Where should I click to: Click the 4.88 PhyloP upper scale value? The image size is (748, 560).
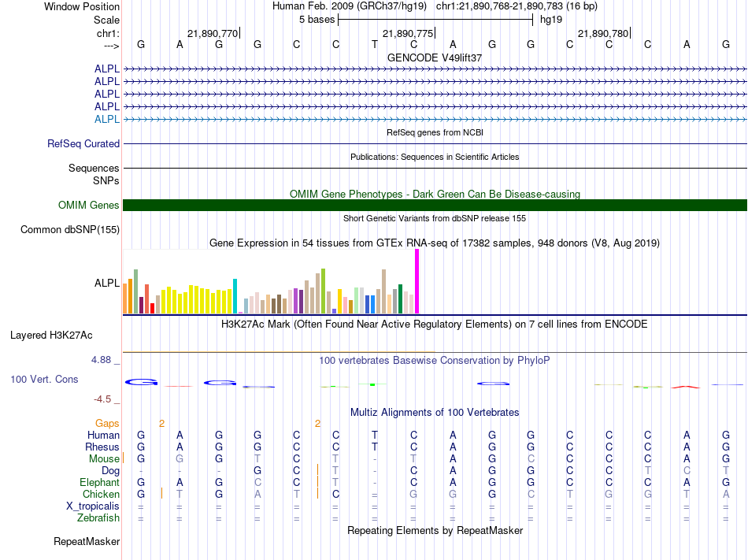click(101, 360)
